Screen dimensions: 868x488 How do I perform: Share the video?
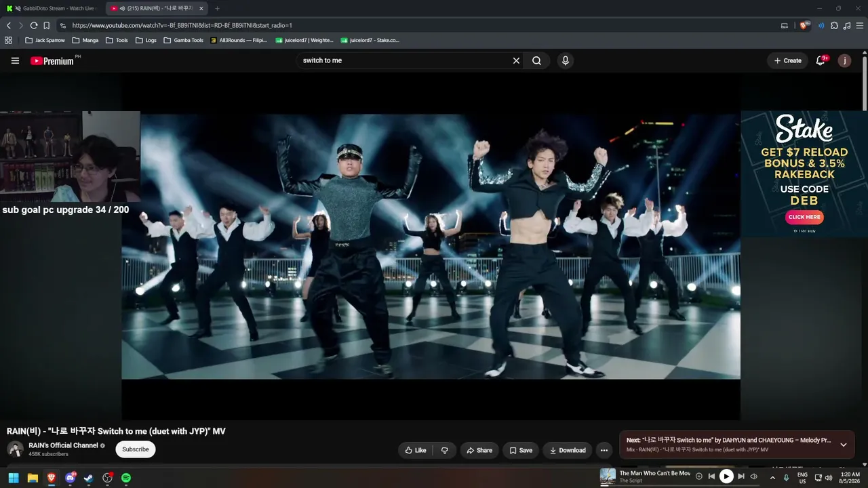479,450
